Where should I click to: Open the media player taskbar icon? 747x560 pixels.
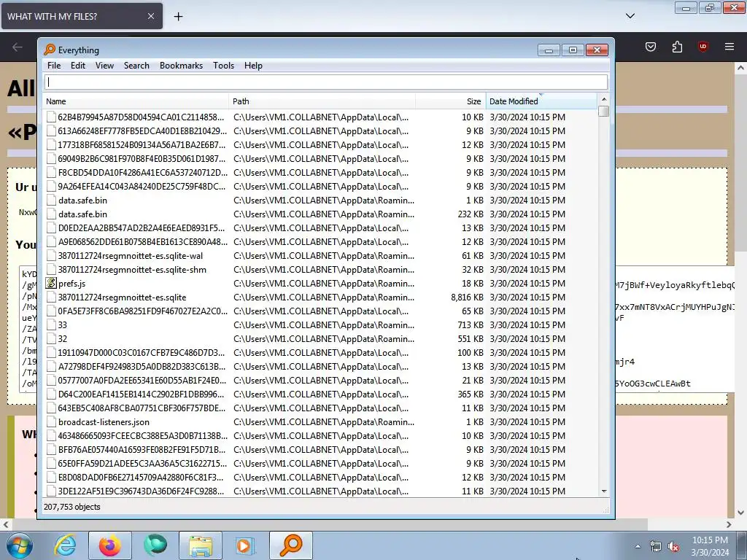245,545
